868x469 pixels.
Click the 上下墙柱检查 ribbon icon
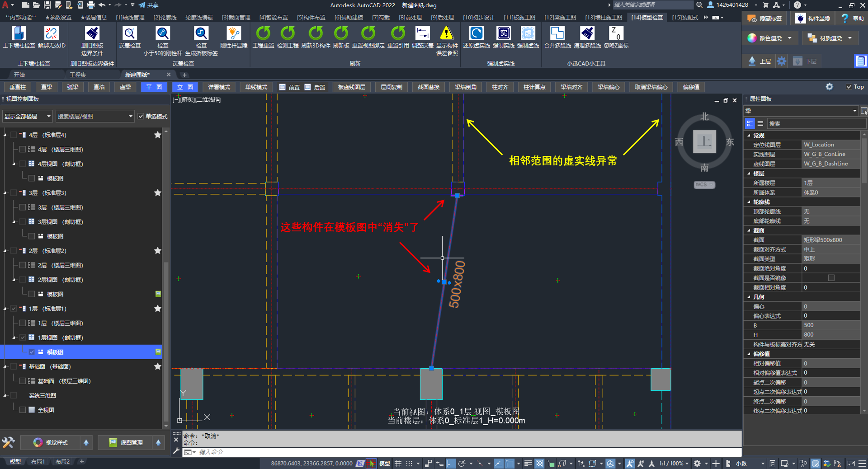(x=19, y=34)
